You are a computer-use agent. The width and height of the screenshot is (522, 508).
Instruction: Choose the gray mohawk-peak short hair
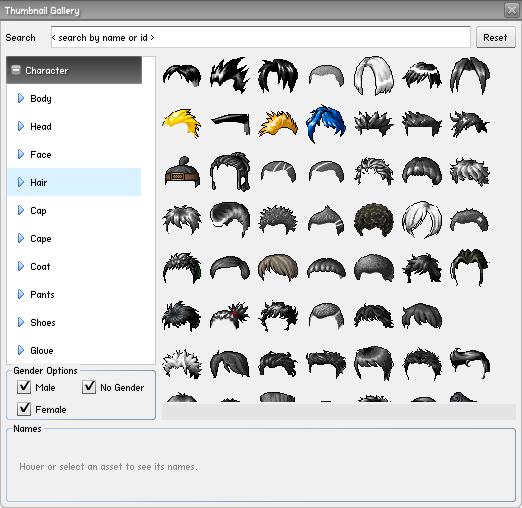[326, 220]
